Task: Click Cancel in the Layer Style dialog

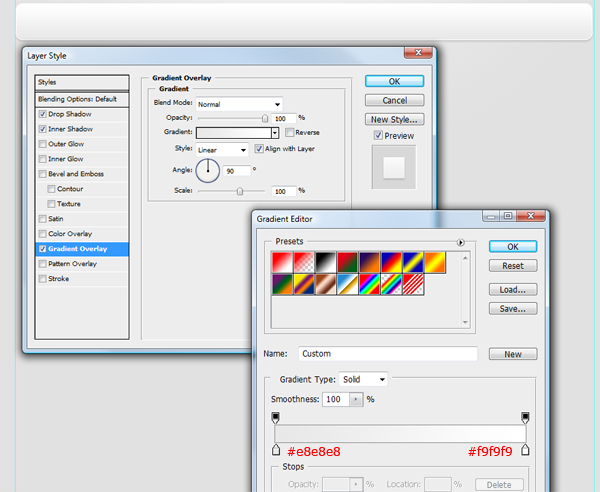Action: pyautogui.click(x=395, y=100)
